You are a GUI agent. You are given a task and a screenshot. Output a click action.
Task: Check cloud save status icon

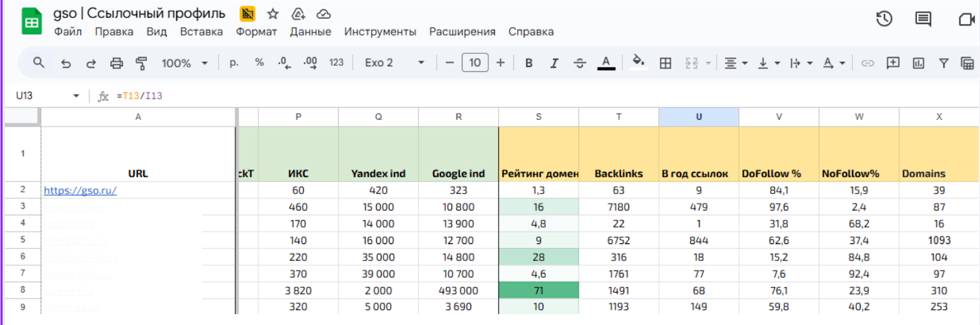click(323, 13)
